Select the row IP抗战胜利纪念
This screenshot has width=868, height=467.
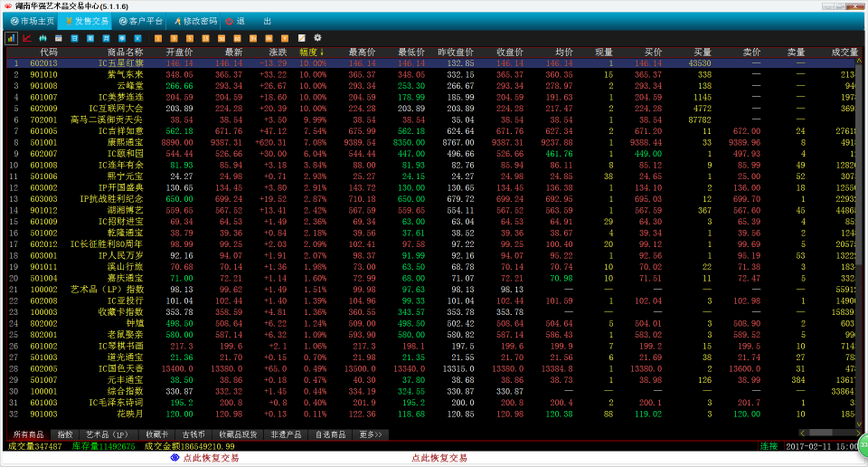432,199
